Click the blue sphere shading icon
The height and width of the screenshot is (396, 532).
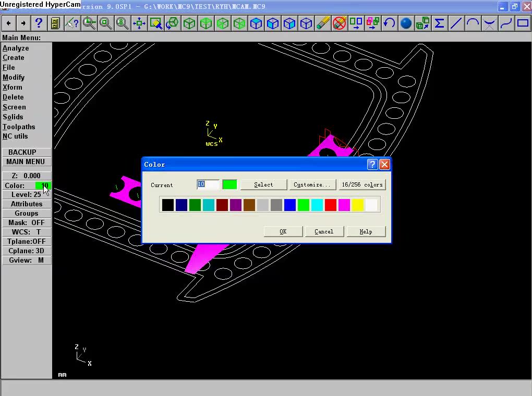coord(406,23)
